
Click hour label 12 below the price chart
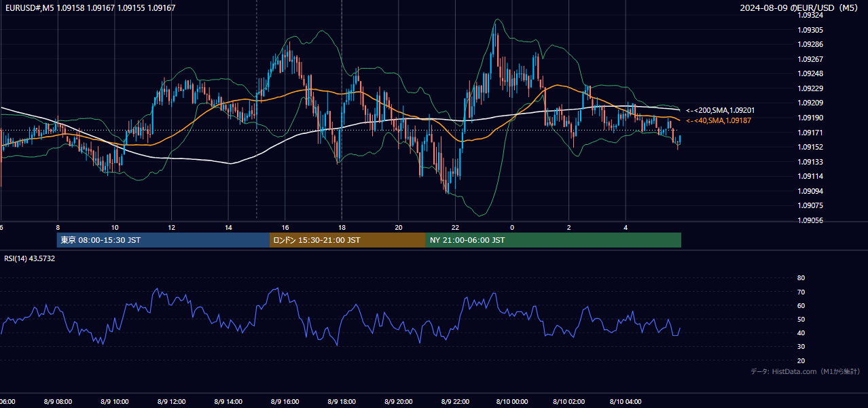pyautogui.click(x=172, y=228)
